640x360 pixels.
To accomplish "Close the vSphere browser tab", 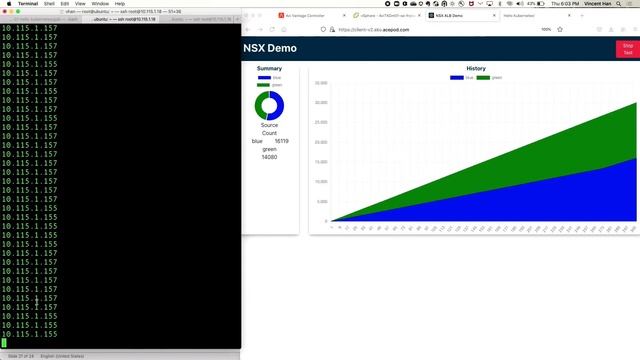I will [419, 16].
